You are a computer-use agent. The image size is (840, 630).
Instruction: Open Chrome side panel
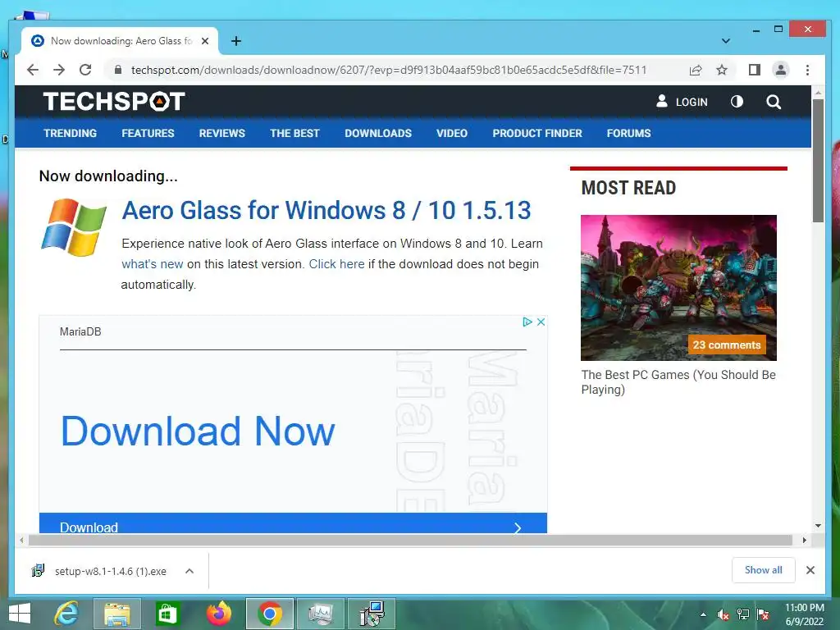click(755, 70)
